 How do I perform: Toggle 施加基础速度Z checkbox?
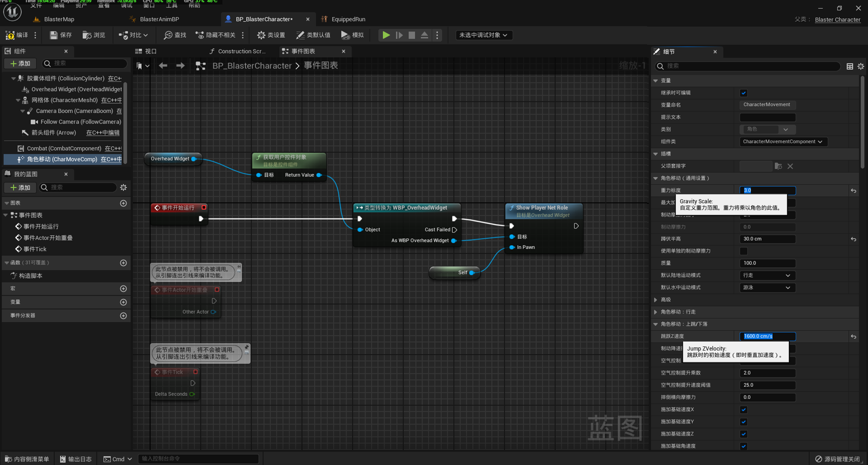[744, 434]
